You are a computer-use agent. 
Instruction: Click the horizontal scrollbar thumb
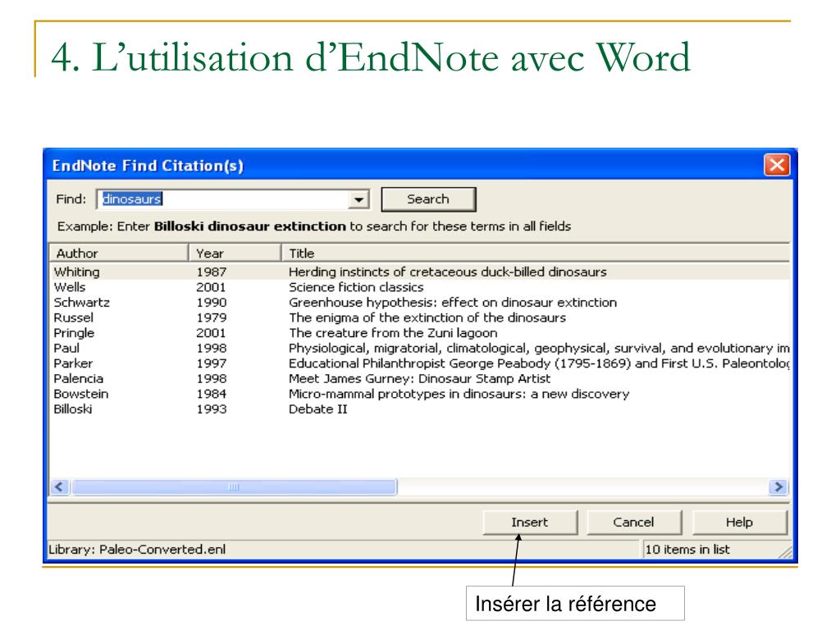point(234,487)
